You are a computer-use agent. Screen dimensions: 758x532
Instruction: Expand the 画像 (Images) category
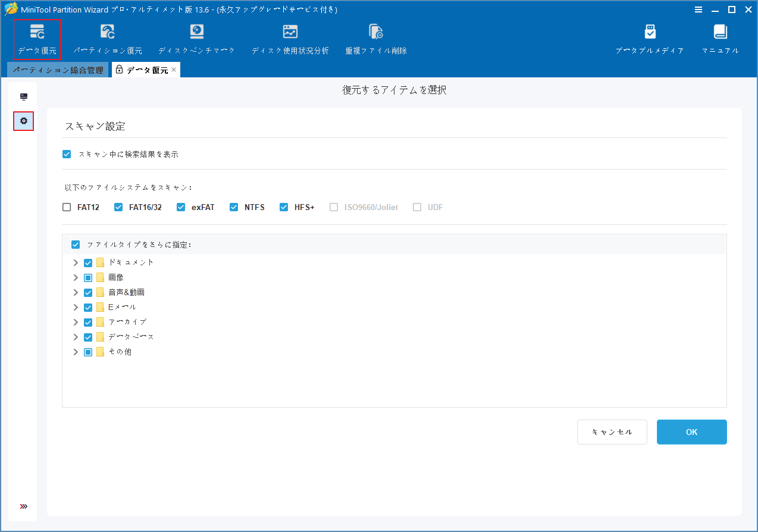click(x=75, y=277)
